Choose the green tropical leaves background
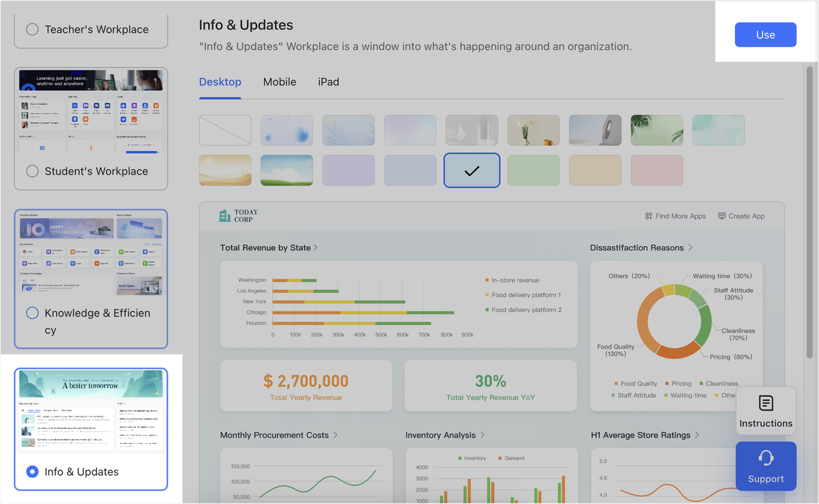 coord(657,130)
